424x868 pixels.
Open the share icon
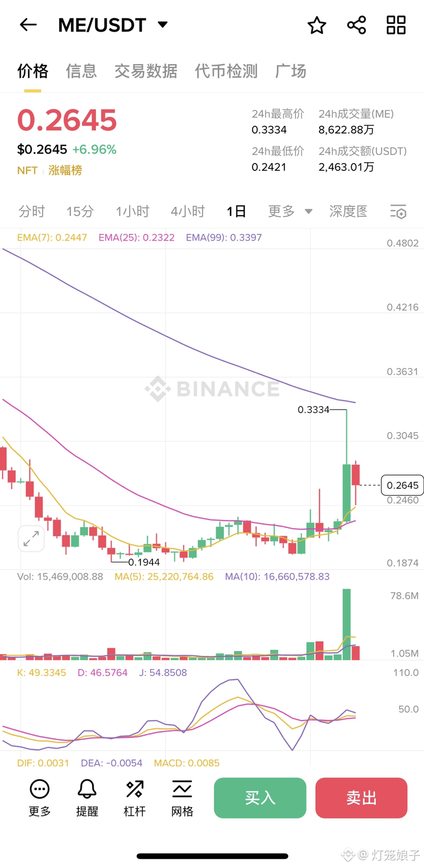356,25
